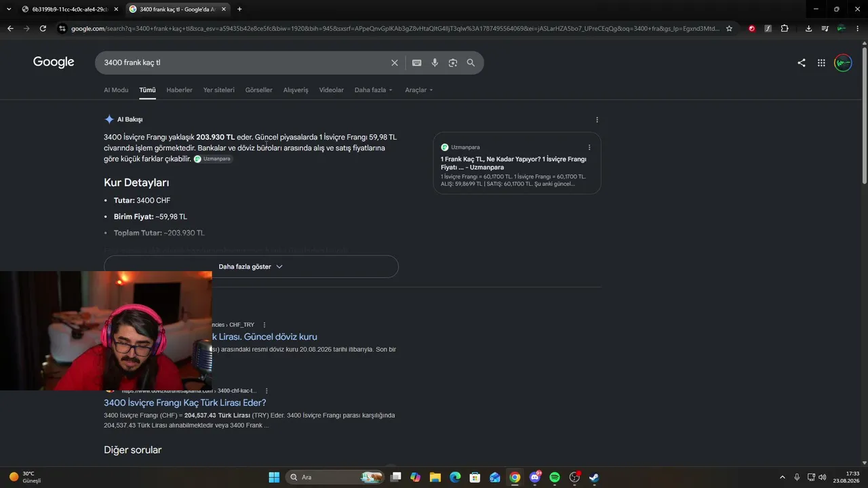Show Chrome downloads
Image resolution: width=868 pixels, height=488 pixels.
(808, 28)
